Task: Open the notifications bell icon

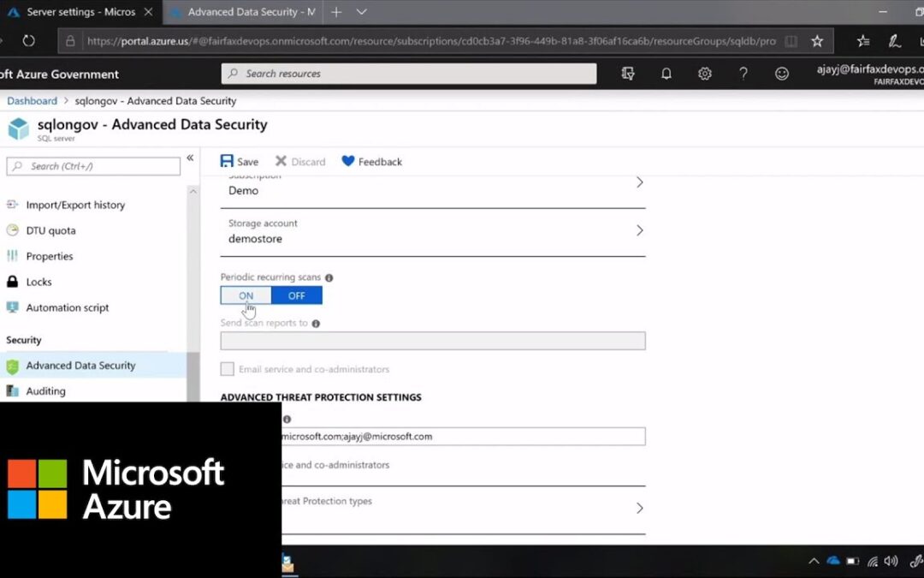Action: 666,74
